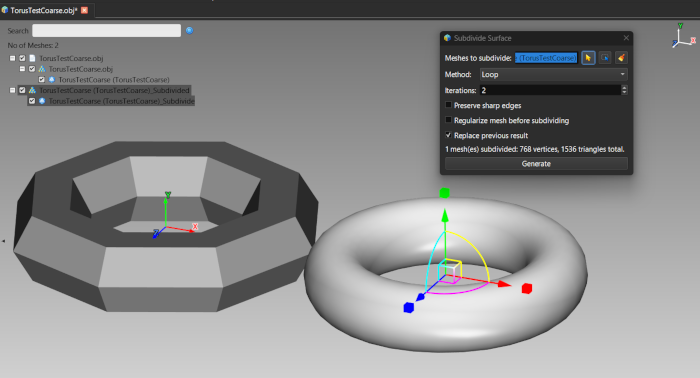Click the Search input field
The image size is (700, 378).
(106, 30)
